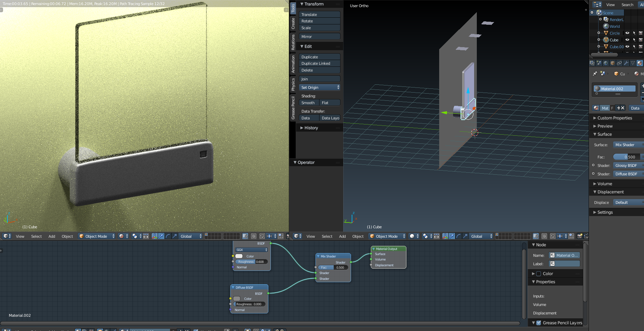Select the Material properties tab icon
Screen dimensions: 644x331
(640, 63)
